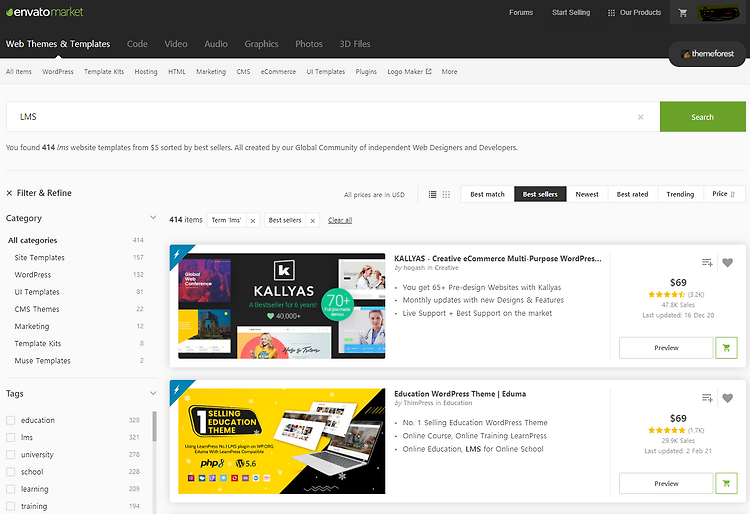Open the KALLYAS theme thumbnail

282,306
